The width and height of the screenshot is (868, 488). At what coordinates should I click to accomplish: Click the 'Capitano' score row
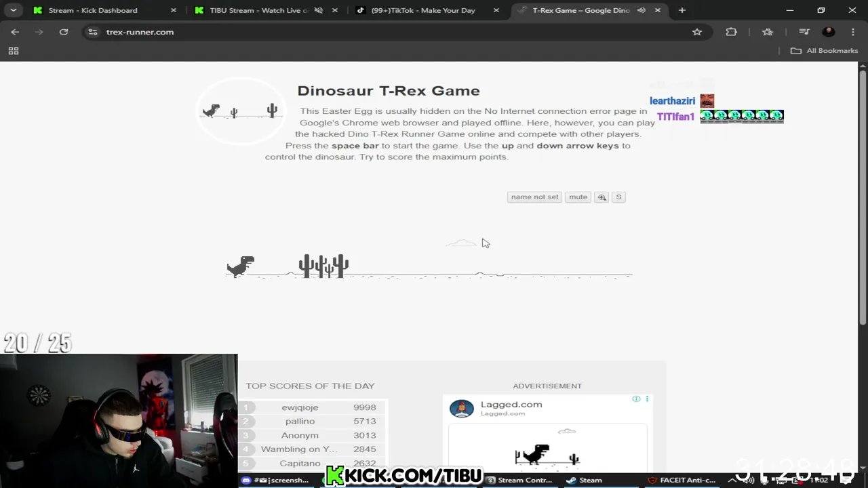[312, 463]
